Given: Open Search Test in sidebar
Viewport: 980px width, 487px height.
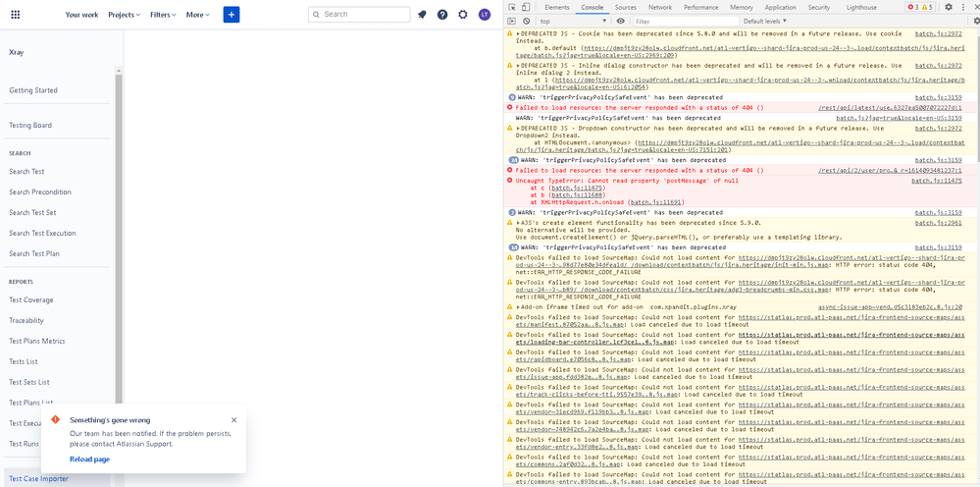Looking at the screenshot, I should (26, 171).
